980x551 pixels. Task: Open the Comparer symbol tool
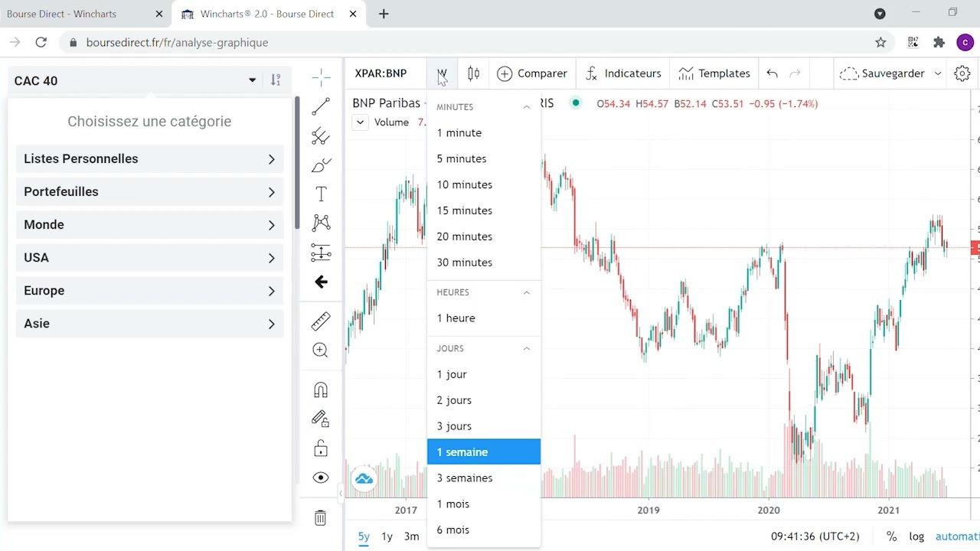532,73
